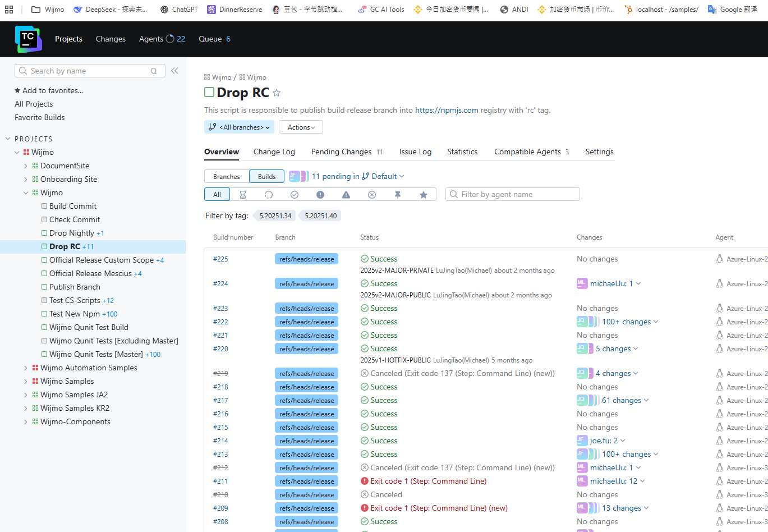This screenshot has width=768, height=532.
Task: Filter builds by canceled X icon
Action: [372, 195]
